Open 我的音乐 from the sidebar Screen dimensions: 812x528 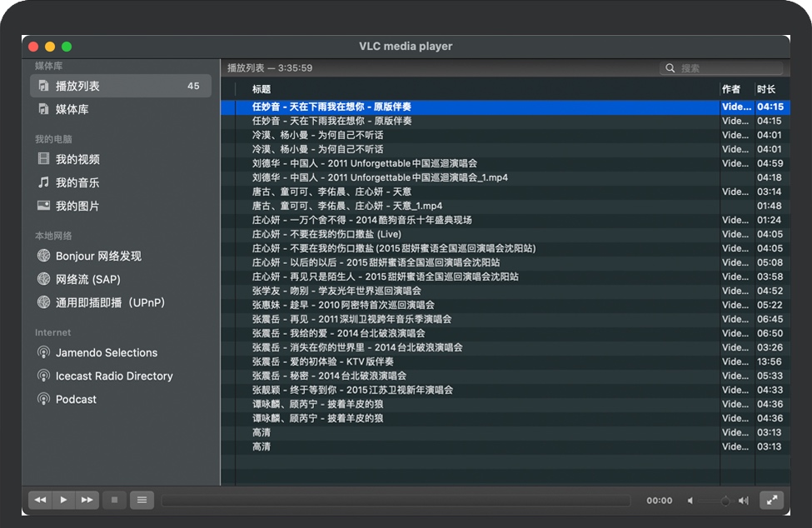tap(77, 182)
